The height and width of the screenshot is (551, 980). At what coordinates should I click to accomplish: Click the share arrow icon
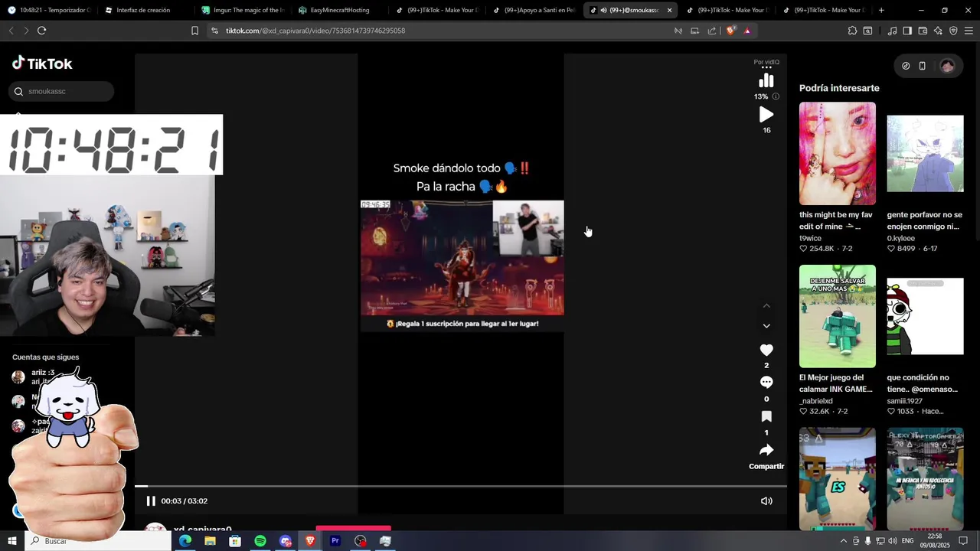[x=766, y=450]
